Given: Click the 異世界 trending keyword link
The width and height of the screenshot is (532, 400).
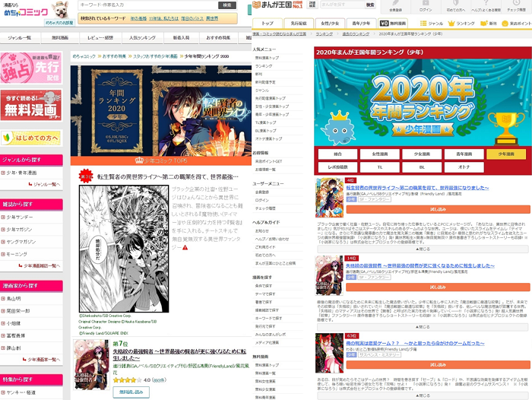Looking at the screenshot, I should [x=212, y=18].
